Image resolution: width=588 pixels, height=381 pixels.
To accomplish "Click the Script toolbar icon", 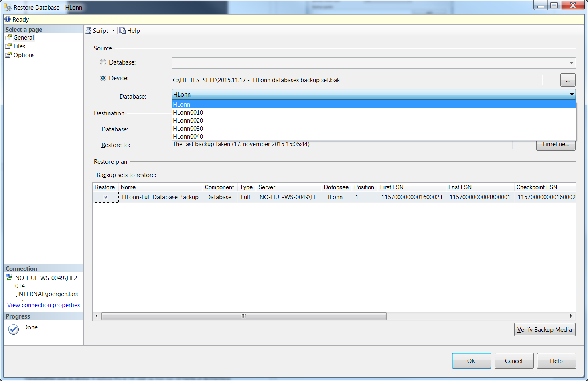I will click(89, 30).
